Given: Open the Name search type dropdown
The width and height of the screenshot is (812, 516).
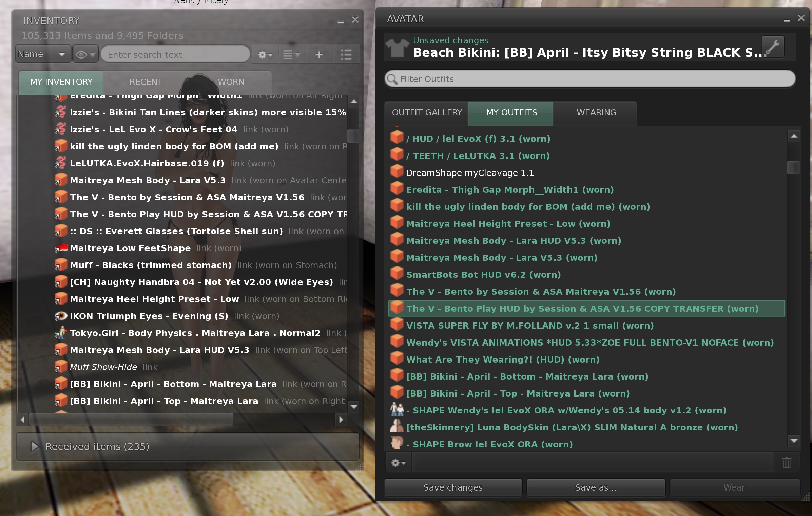Looking at the screenshot, I should pyautogui.click(x=42, y=54).
